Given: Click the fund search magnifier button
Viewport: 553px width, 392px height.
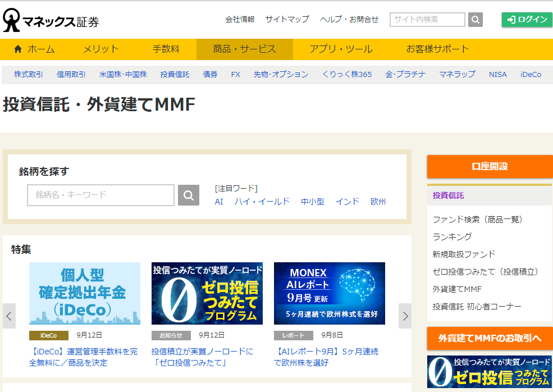Looking at the screenshot, I should [188, 195].
